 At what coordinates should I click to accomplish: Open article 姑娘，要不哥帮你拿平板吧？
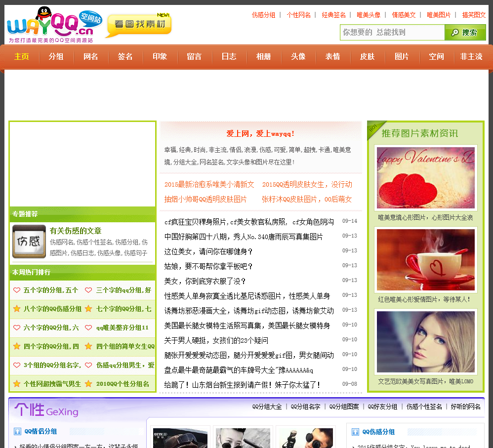pyautogui.click(x=208, y=266)
